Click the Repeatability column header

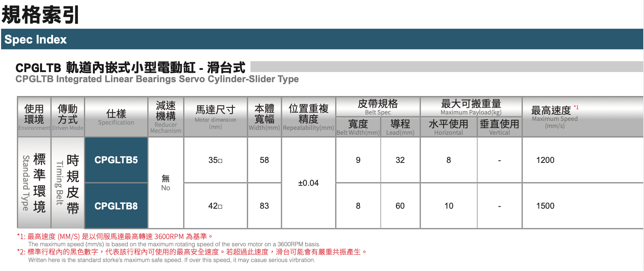point(308,117)
